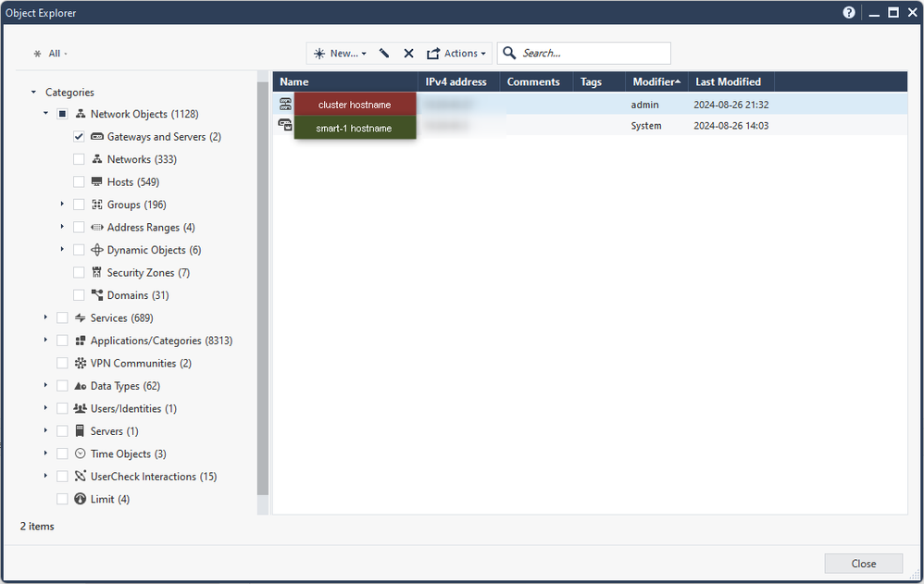This screenshot has width=924, height=584.
Task: Collapse the Network Objects tree branch
Action: click(45, 113)
